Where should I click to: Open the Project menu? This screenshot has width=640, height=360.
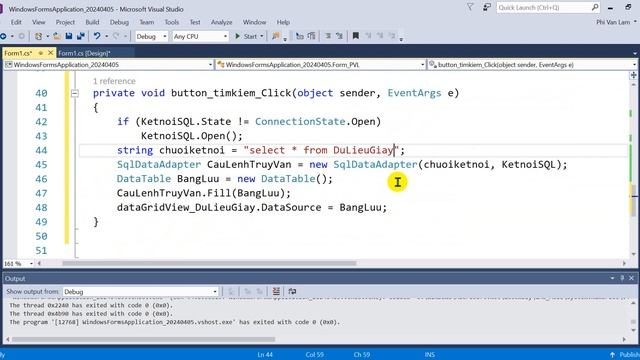(65, 22)
